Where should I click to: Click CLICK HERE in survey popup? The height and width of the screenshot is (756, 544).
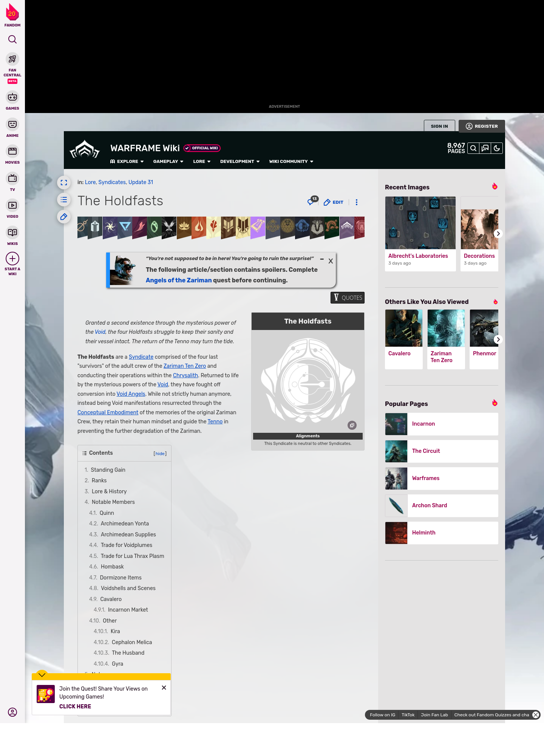pyautogui.click(x=75, y=706)
